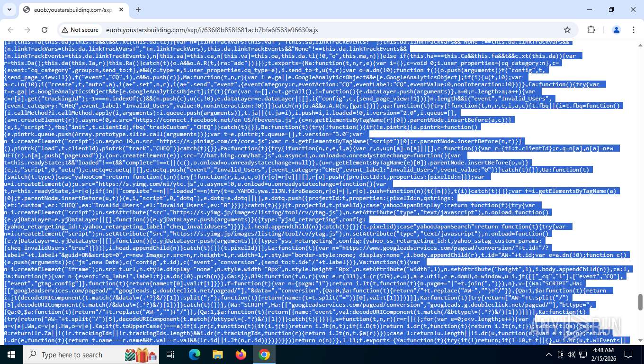The image size is (644, 364).
Task: Launch Firefox from the taskbar
Action: 241,355
